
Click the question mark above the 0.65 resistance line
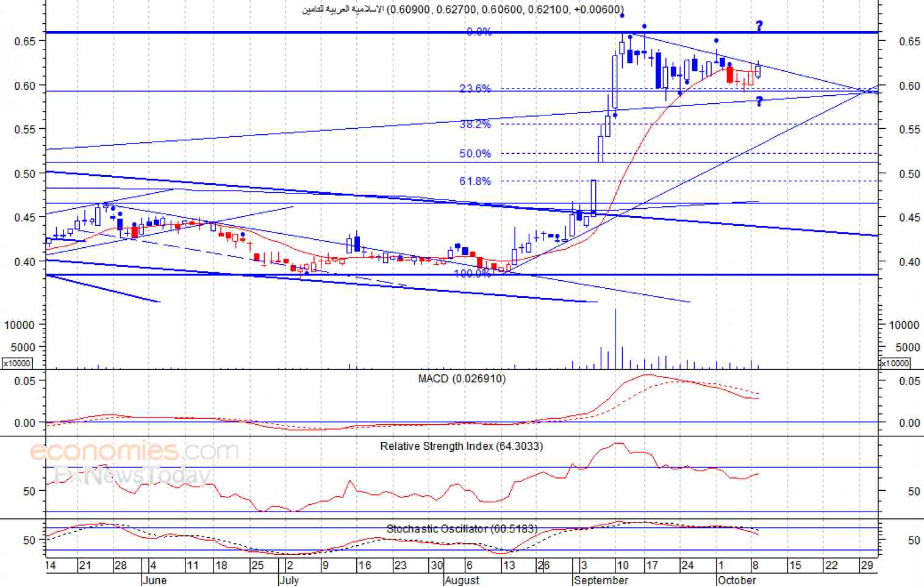pyautogui.click(x=759, y=26)
